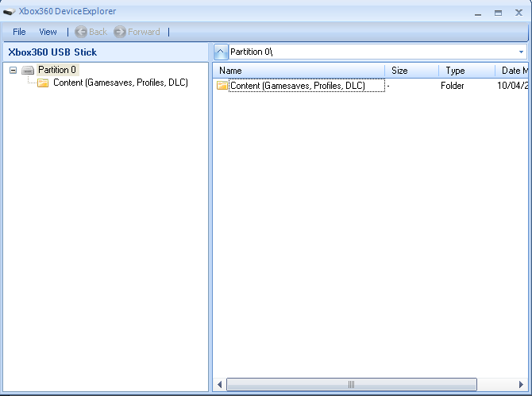
Task: Click the Back arrow icon
Action: coord(81,32)
